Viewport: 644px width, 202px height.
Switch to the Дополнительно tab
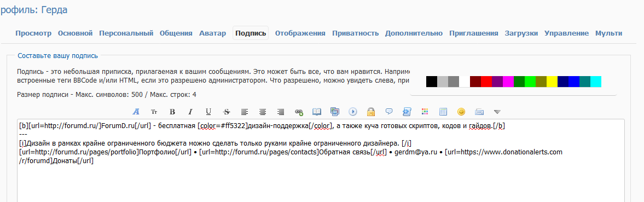(414, 33)
